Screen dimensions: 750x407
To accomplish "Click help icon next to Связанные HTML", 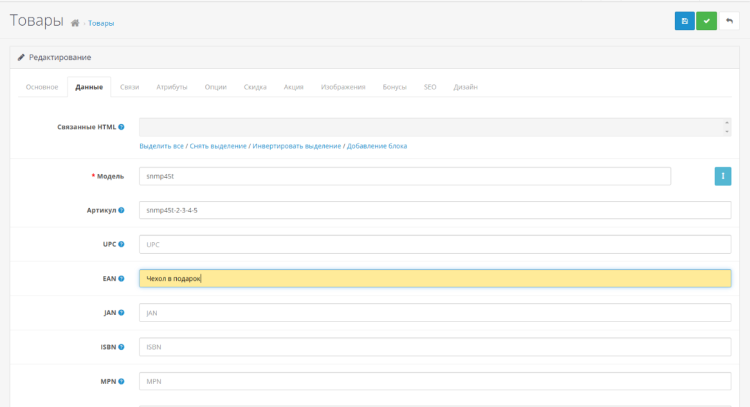I will (121, 127).
